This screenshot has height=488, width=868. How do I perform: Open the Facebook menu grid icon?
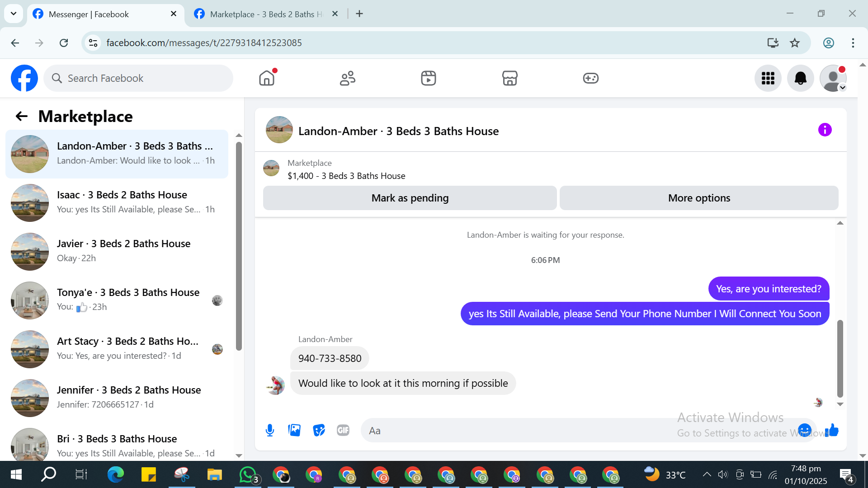tap(768, 78)
